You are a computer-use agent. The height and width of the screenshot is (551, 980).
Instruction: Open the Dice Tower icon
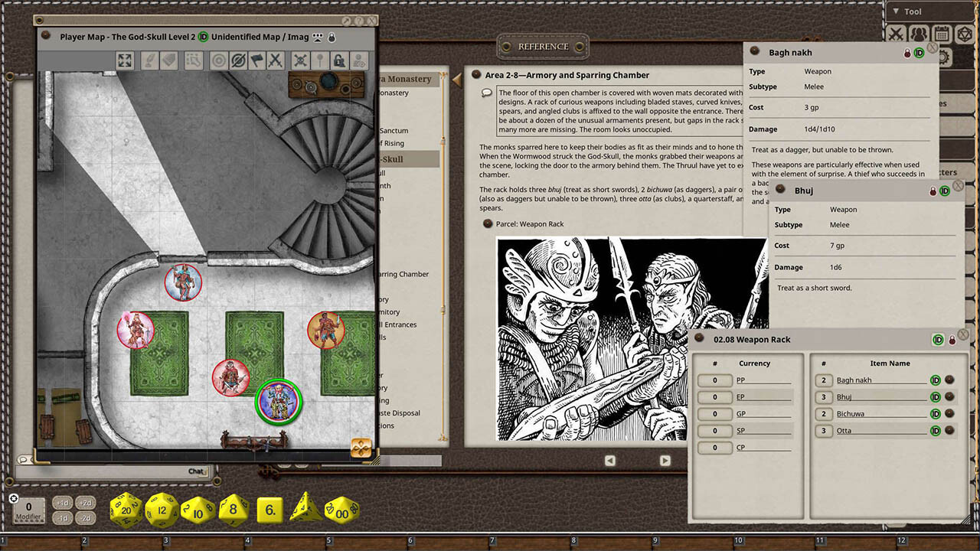click(x=966, y=33)
